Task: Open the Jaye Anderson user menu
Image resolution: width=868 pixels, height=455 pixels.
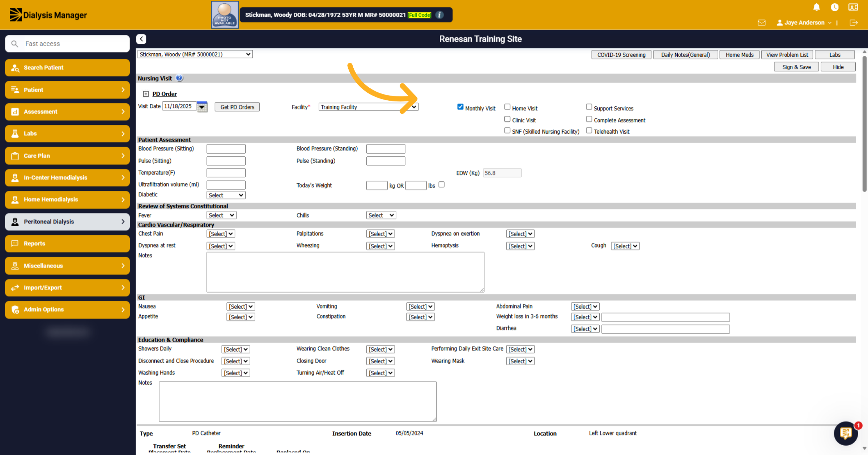Action: point(804,22)
